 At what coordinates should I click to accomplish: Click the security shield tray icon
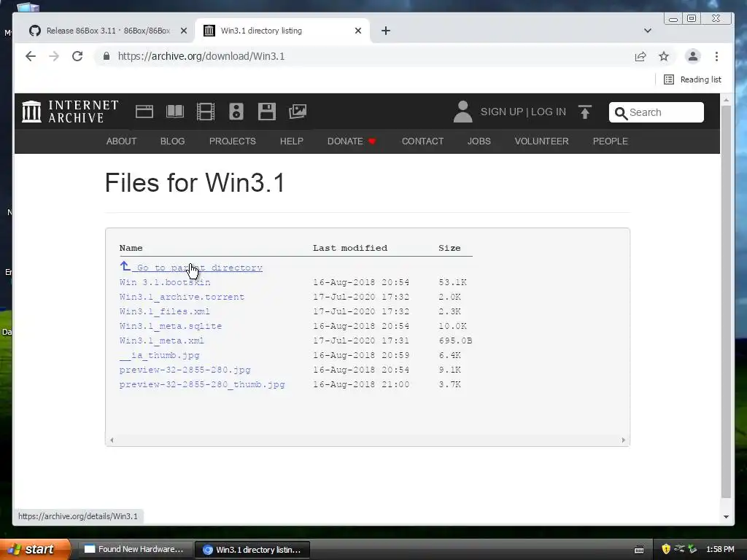pos(666,549)
